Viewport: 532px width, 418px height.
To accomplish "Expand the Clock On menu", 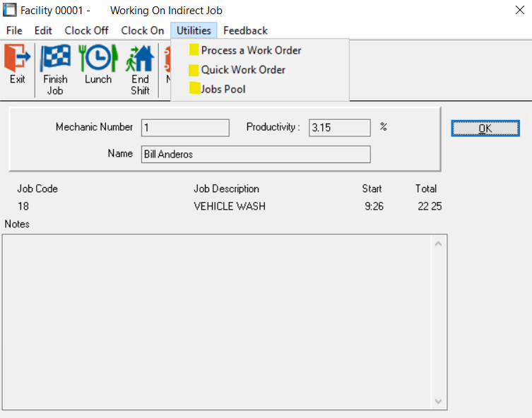I will click(142, 30).
